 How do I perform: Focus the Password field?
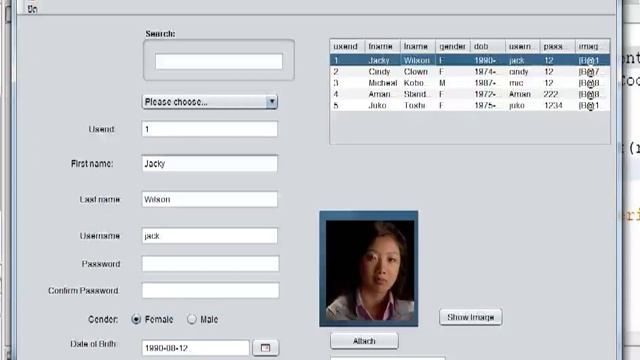tap(211, 264)
